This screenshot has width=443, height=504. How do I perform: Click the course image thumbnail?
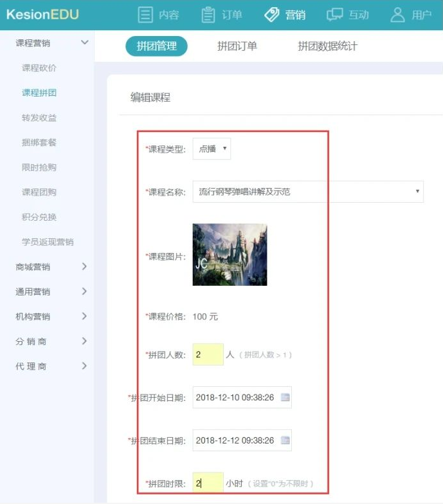coord(230,254)
